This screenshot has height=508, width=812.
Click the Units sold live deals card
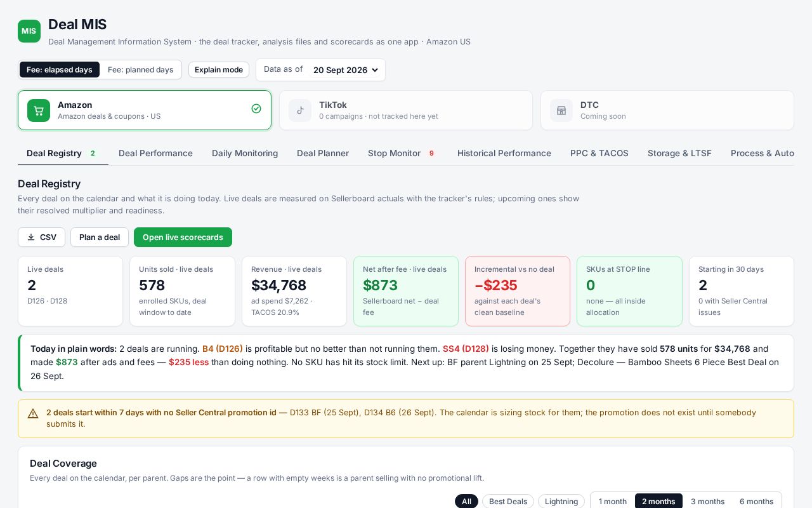(182, 291)
